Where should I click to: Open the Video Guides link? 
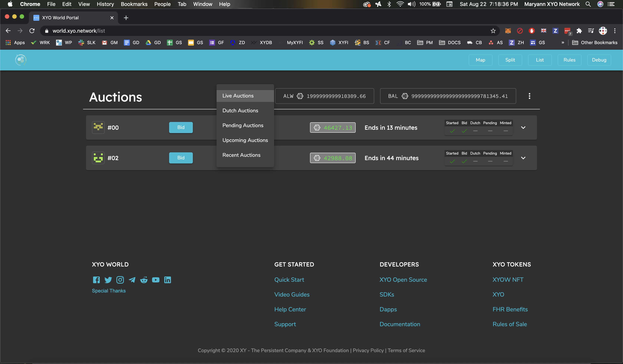(x=292, y=294)
